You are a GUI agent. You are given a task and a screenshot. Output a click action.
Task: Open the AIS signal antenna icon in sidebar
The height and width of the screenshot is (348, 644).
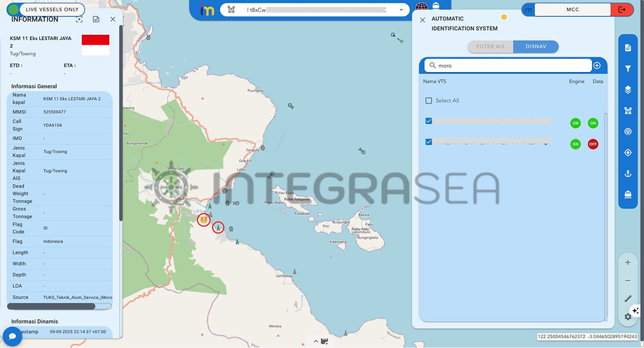(628, 132)
